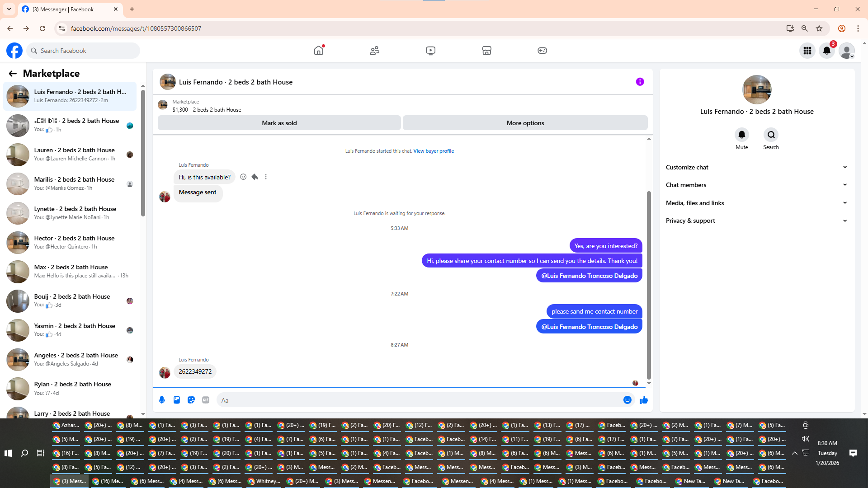Click the Mark as sold button
868x488 pixels.
pos(279,123)
